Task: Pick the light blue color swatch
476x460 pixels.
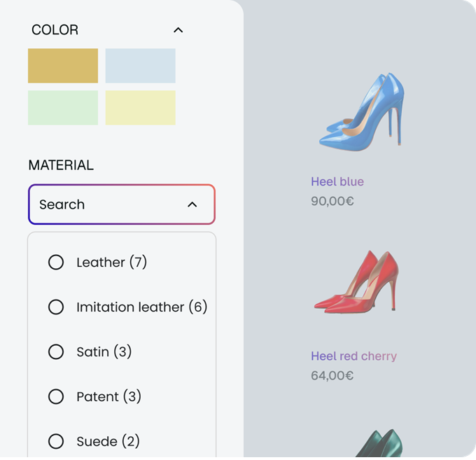Action: (x=140, y=66)
